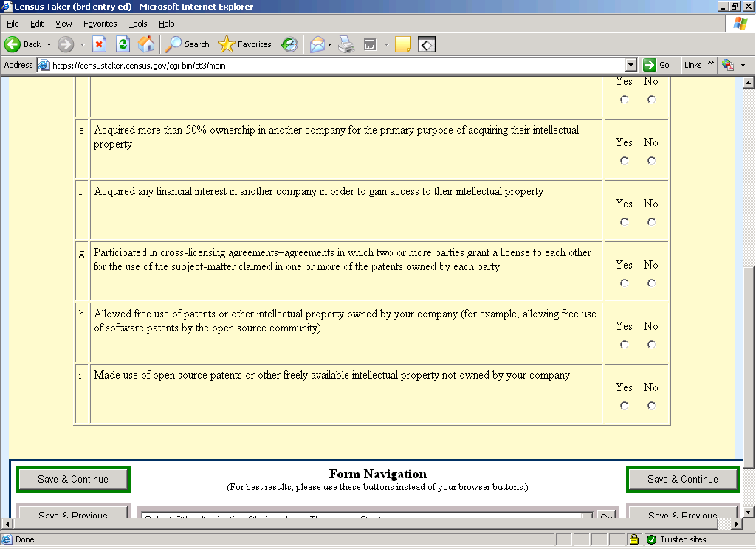The height and width of the screenshot is (549, 756).
Task: Click the vertical scrollbar down arrow
Action: [749, 511]
